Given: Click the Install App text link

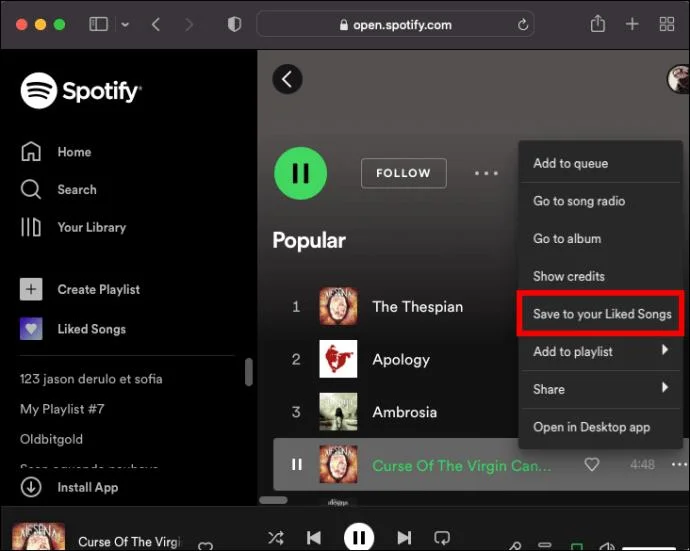Looking at the screenshot, I should click(x=88, y=488).
